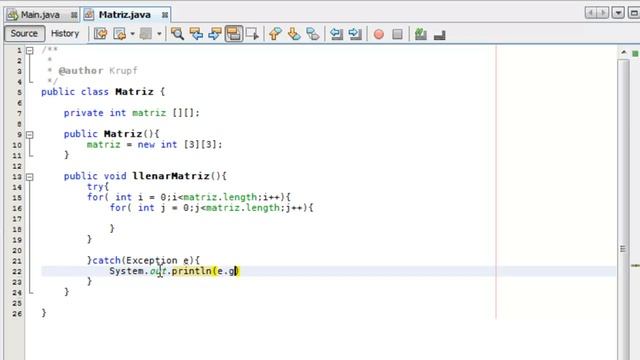The height and width of the screenshot is (360, 640).
Task: Click inner for loop with 'int j'
Action: (211, 208)
